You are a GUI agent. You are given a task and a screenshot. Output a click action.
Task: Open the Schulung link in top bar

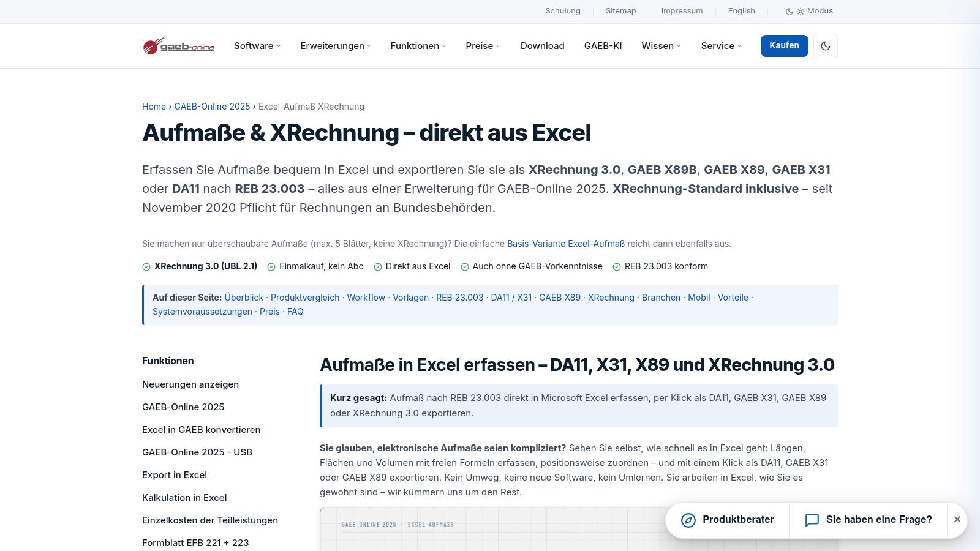(x=563, y=11)
